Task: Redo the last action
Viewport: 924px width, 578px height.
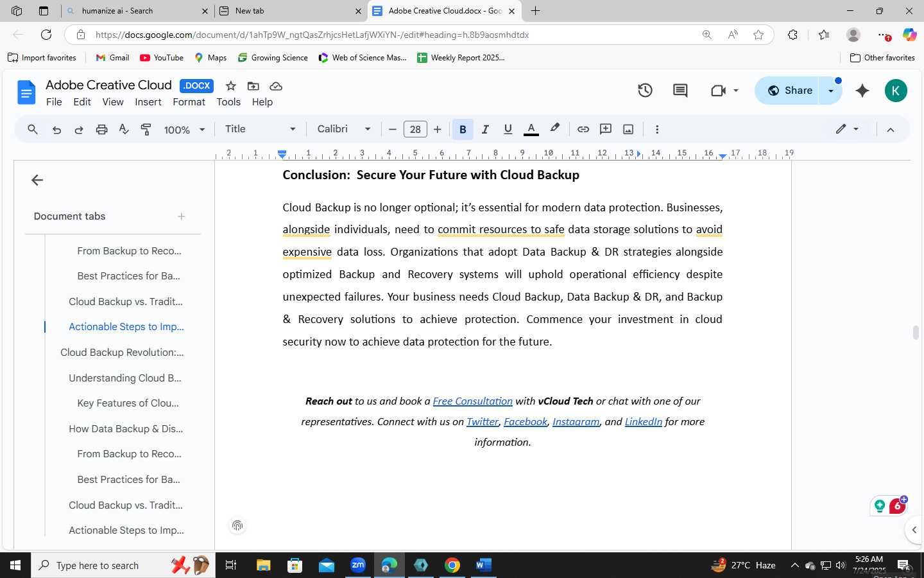Action: (x=79, y=130)
